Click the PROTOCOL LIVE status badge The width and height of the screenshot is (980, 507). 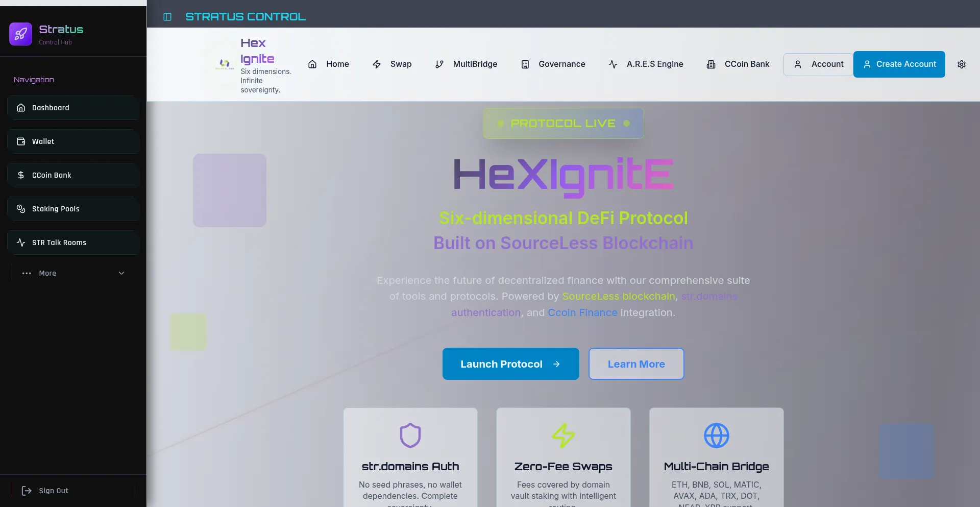[563, 124]
